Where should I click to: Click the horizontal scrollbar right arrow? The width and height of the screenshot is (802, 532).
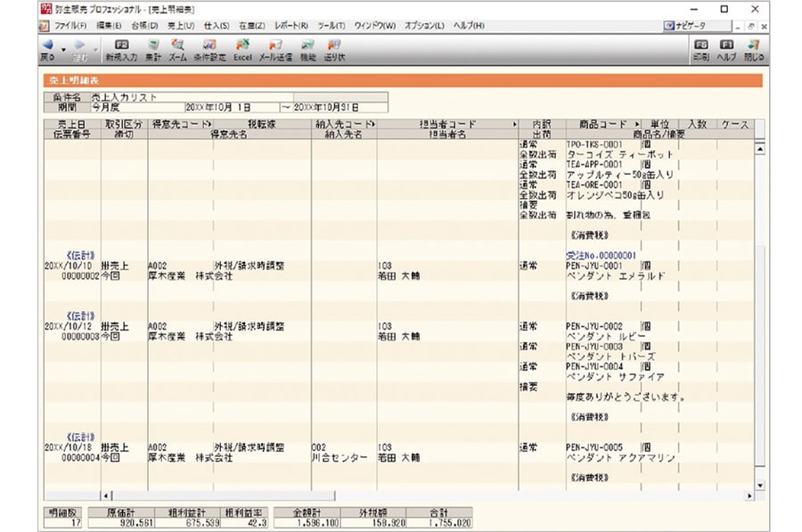point(749,495)
